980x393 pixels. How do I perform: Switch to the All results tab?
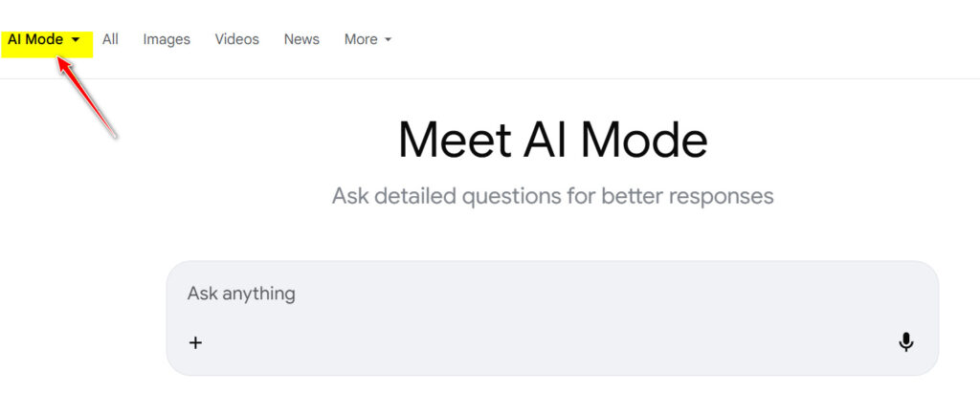110,39
